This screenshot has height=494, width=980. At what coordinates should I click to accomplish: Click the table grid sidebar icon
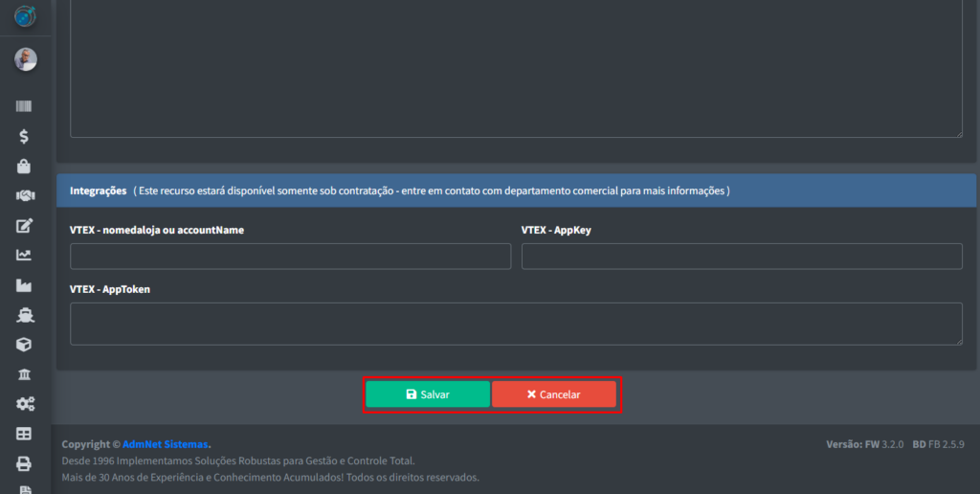click(25, 434)
